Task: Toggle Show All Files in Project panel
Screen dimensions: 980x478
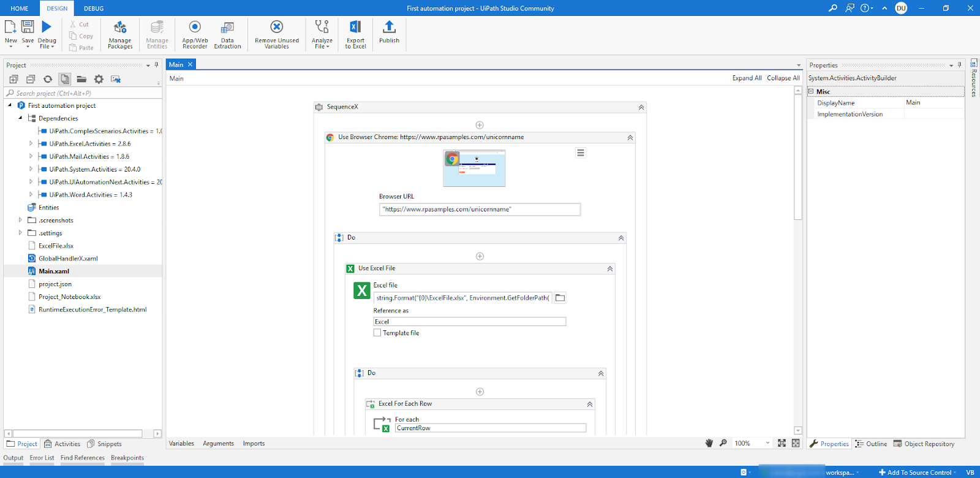Action: 65,79
